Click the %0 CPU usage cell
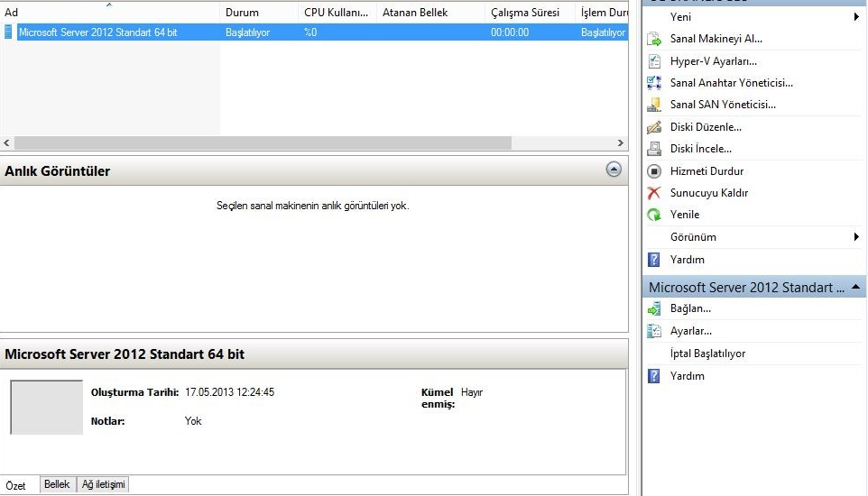 coord(310,32)
